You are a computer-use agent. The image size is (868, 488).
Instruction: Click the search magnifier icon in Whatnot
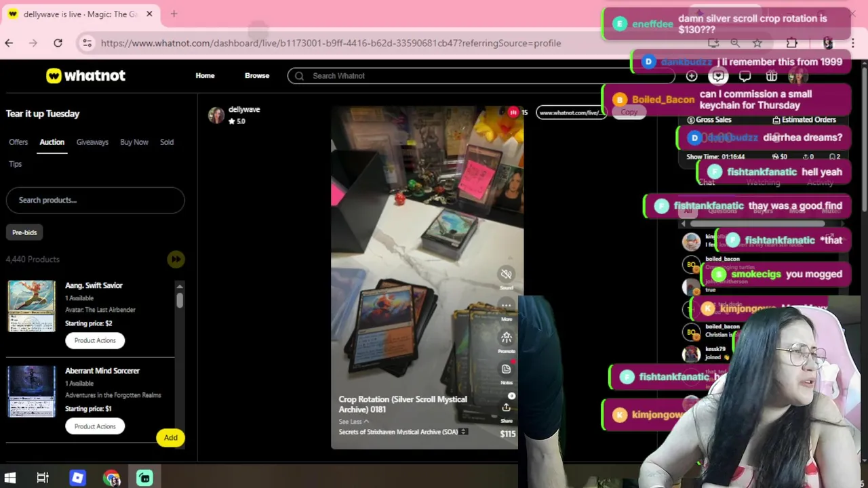tap(299, 76)
